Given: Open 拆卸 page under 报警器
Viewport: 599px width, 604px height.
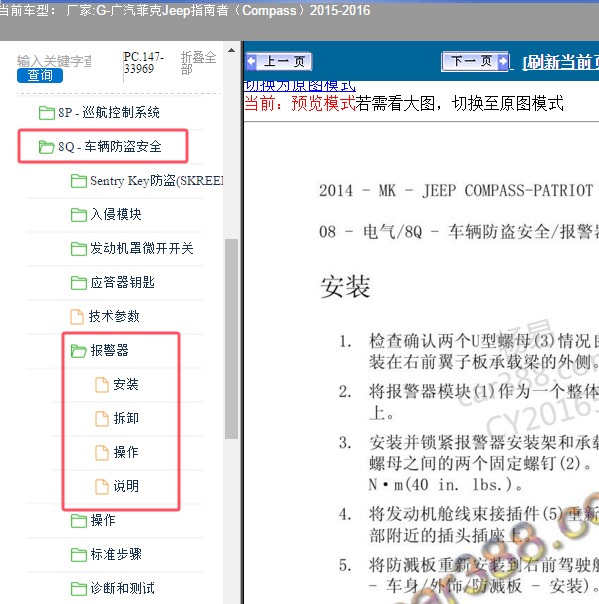Looking at the screenshot, I should coord(126,418).
